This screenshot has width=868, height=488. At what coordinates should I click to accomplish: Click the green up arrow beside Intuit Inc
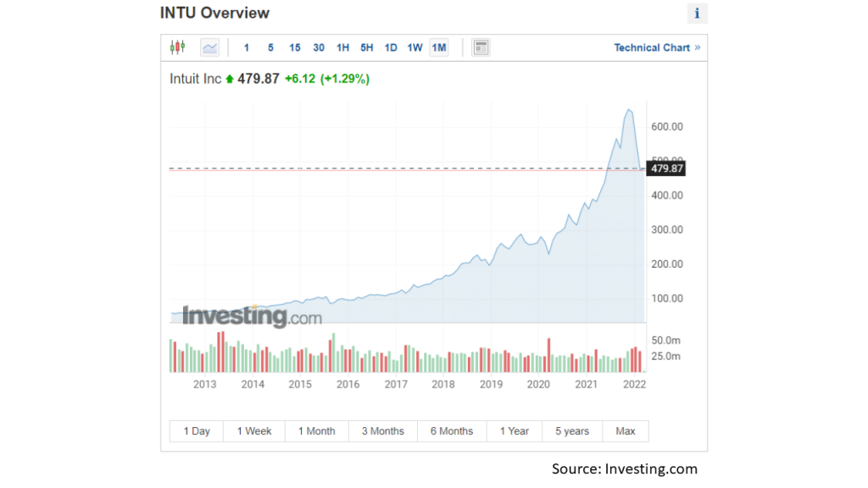tap(229, 79)
